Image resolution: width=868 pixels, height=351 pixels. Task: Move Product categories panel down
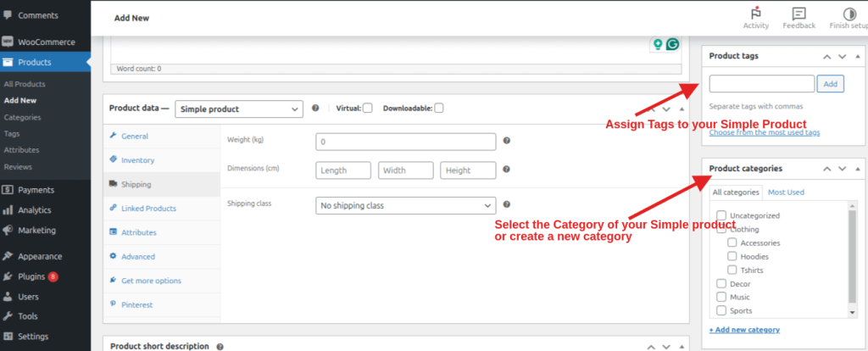tap(842, 169)
